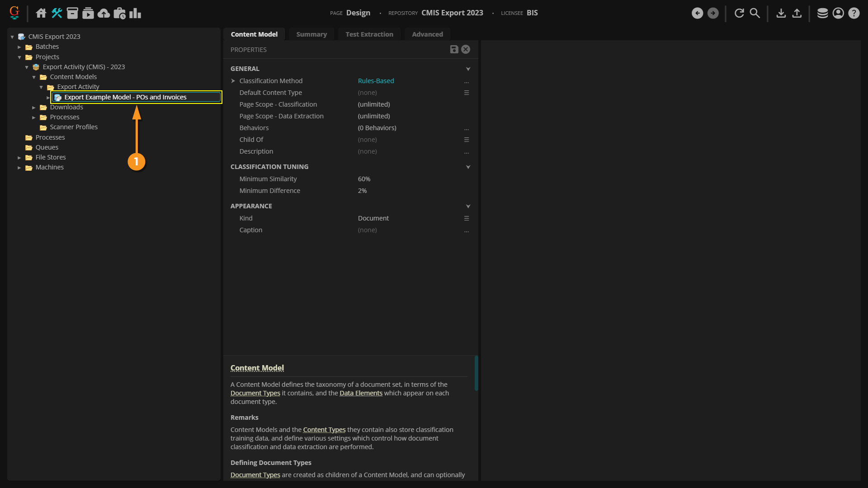Click the refresh icon in top toolbar
The height and width of the screenshot is (488, 868).
coord(739,13)
